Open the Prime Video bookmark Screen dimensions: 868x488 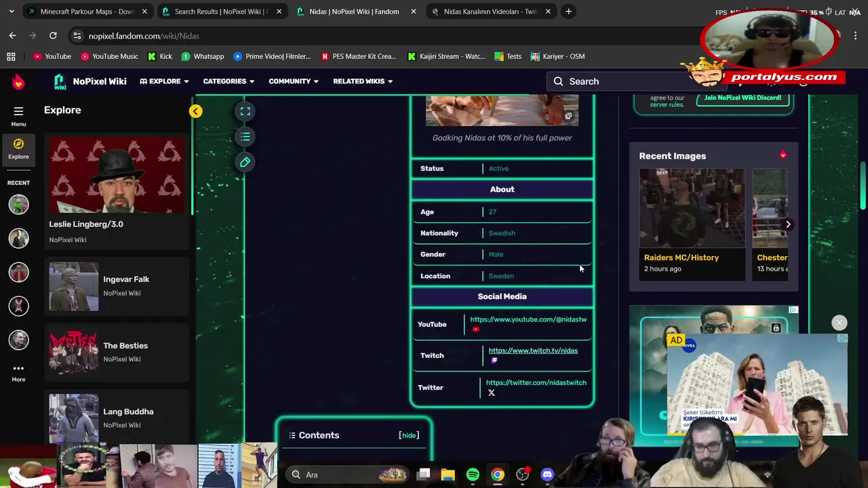[x=272, y=56]
